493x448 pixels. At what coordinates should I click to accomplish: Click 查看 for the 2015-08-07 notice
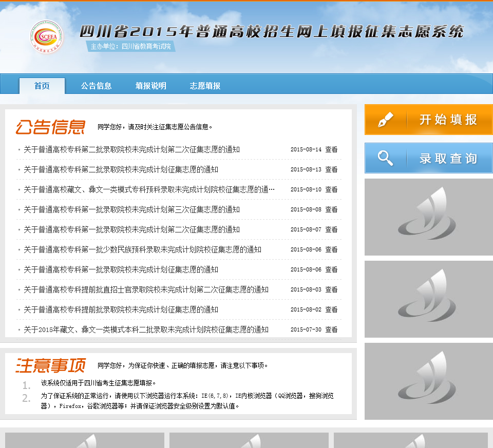point(331,230)
